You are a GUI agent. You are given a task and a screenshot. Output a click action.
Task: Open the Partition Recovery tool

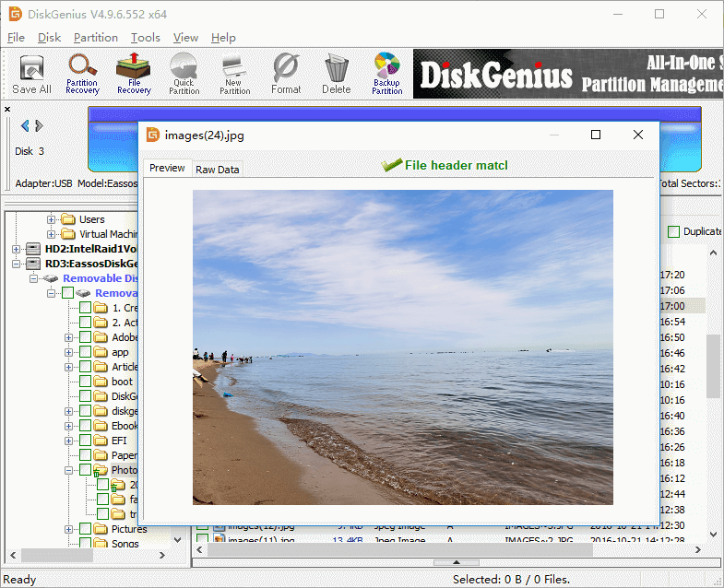82,74
